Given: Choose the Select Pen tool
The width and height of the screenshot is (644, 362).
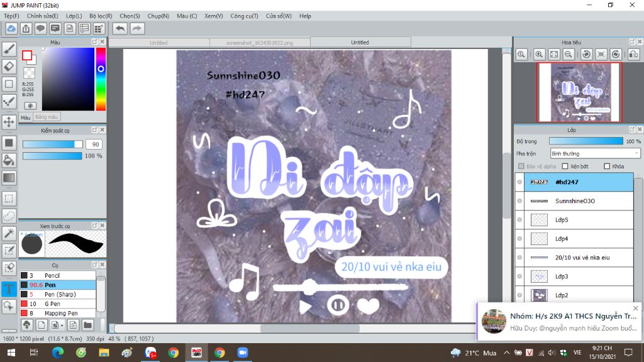Looking at the screenshot, I should [x=9, y=251].
